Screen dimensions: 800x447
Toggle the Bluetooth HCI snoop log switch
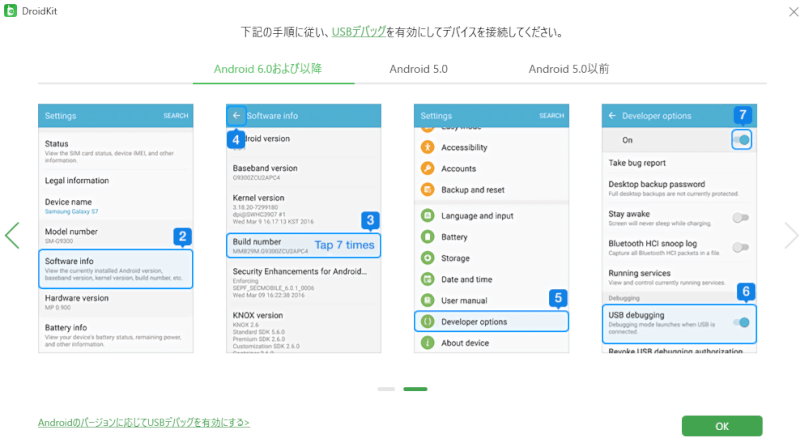[x=741, y=247]
